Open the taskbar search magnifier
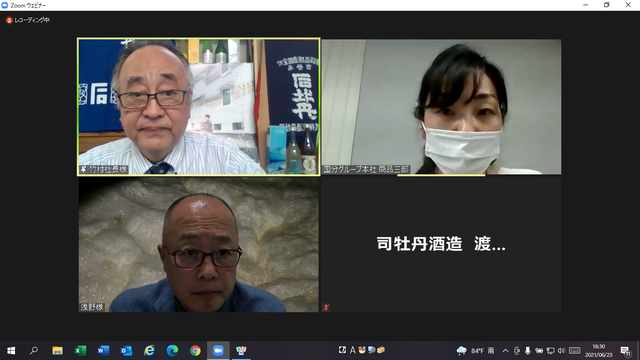This screenshot has height=360, width=640. (x=34, y=350)
